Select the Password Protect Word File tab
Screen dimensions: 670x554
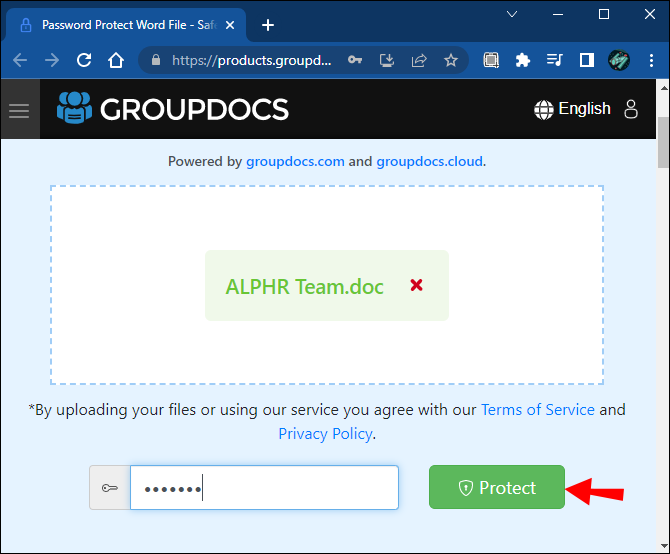(x=126, y=25)
